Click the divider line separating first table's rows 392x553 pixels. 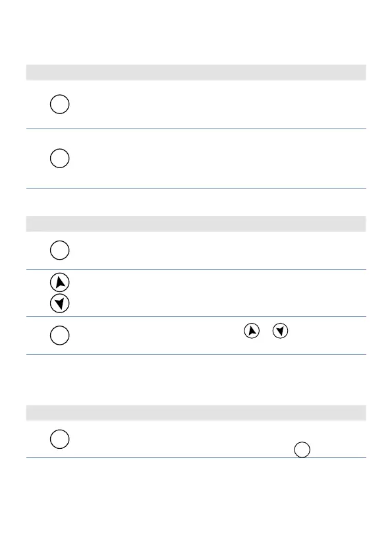196,129
